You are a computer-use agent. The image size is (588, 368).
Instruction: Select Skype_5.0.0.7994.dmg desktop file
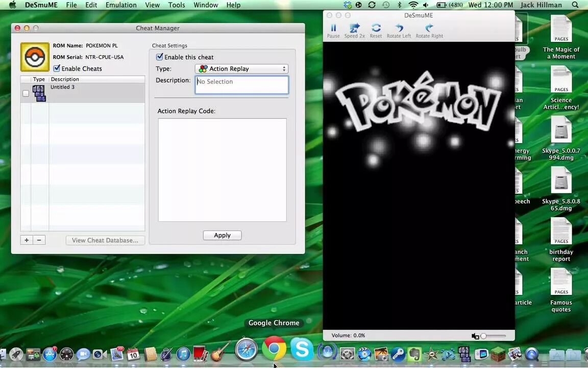point(561,138)
